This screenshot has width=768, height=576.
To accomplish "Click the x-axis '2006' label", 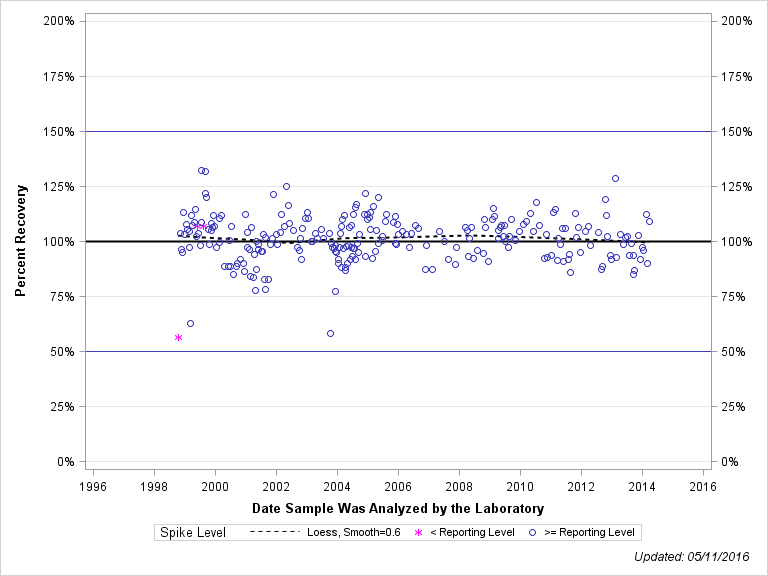I will (x=398, y=486).
